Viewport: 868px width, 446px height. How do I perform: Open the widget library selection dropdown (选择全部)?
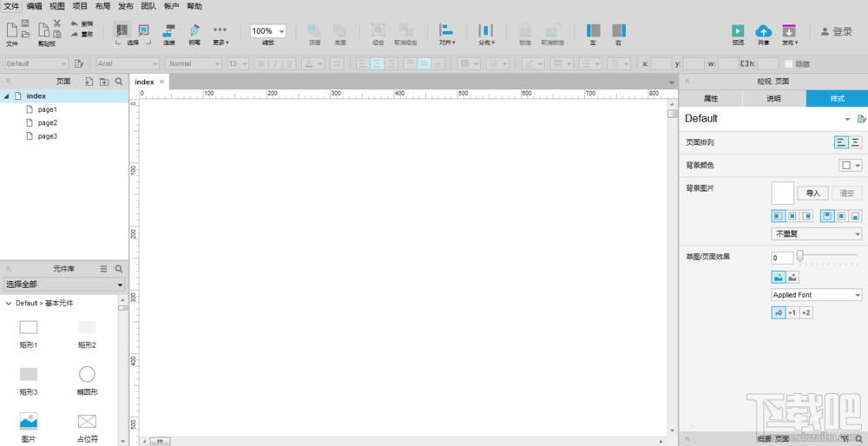point(64,285)
